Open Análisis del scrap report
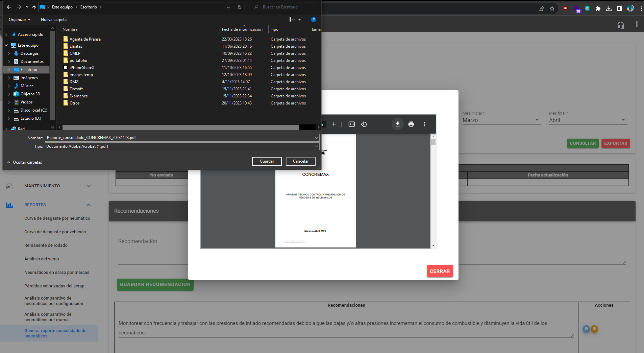 click(42, 259)
